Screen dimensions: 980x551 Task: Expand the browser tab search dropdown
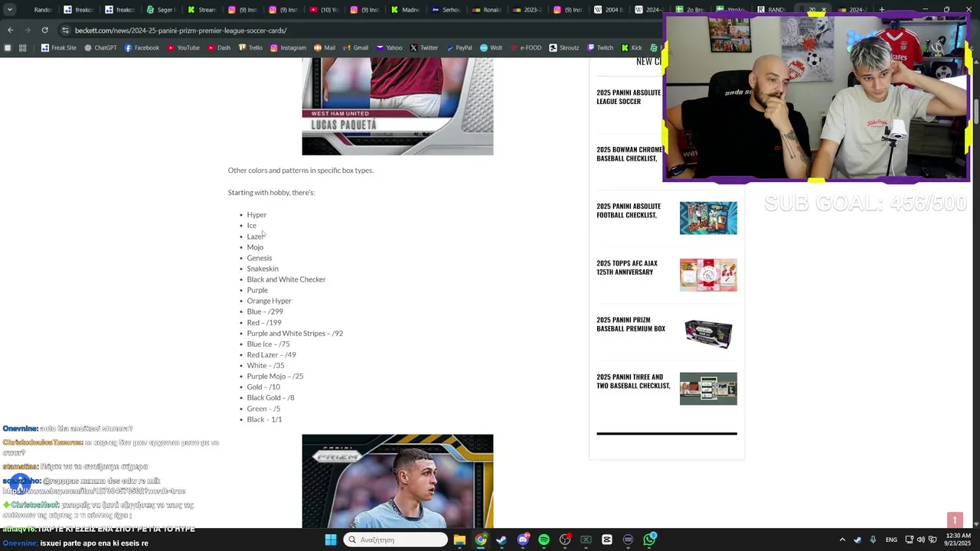(9, 9)
